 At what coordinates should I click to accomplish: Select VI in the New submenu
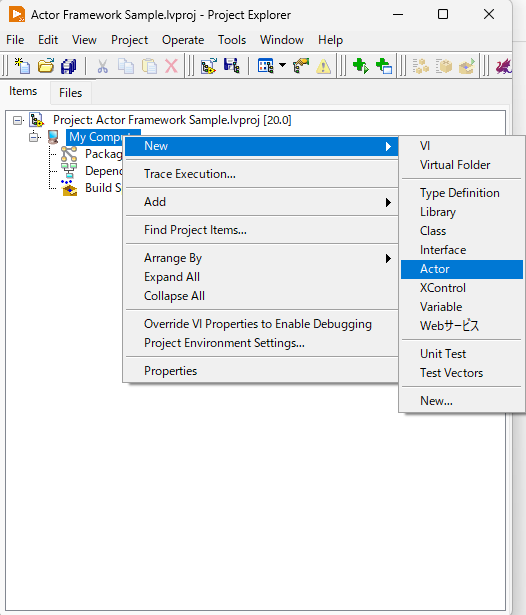tap(462, 146)
